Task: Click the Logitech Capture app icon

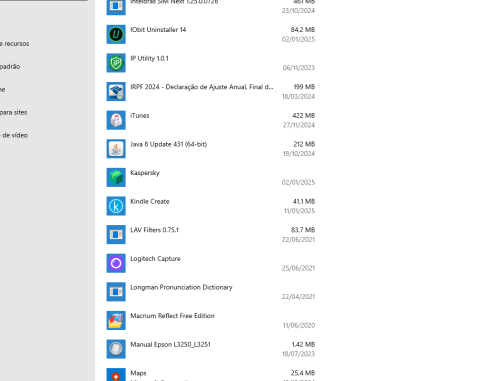Action: [x=116, y=263]
